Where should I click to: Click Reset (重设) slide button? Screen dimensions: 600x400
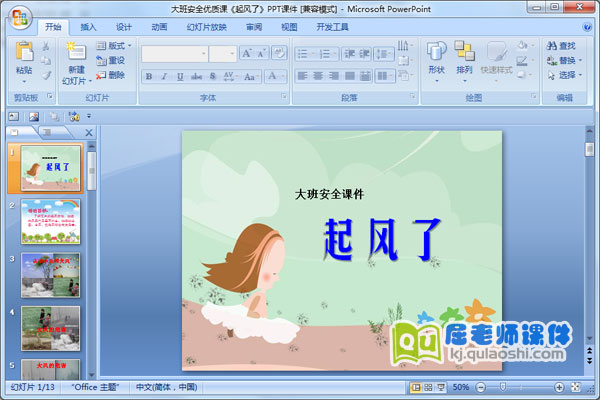(111, 60)
